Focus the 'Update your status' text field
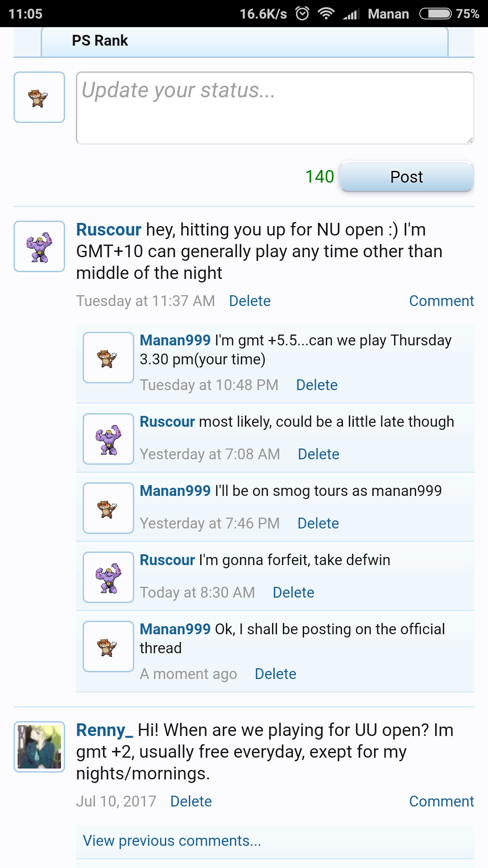Image resolution: width=488 pixels, height=868 pixels. (275, 108)
